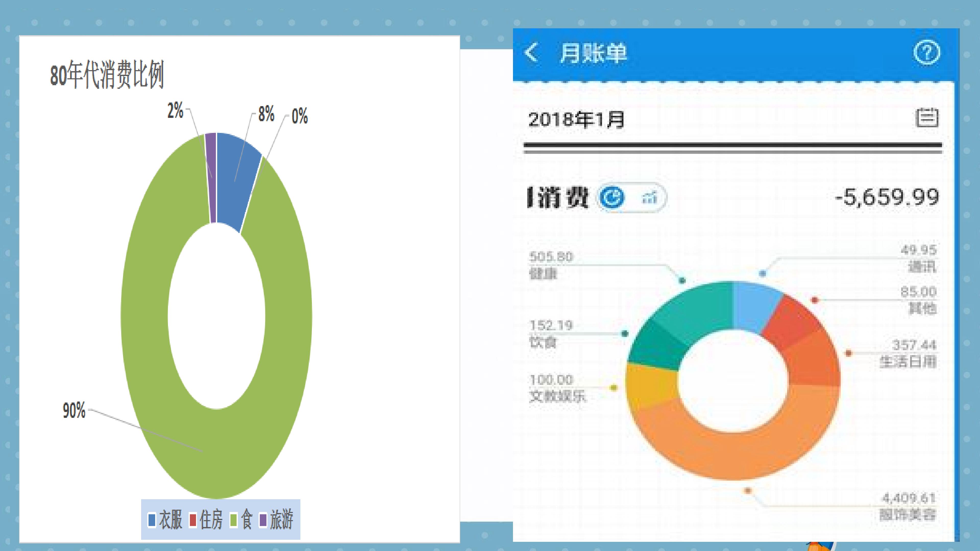Click the 2% data label

click(x=175, y=111)
